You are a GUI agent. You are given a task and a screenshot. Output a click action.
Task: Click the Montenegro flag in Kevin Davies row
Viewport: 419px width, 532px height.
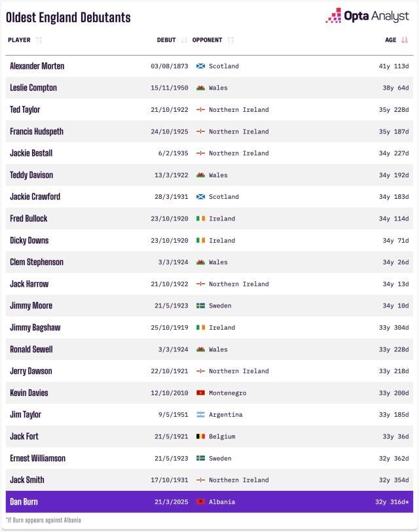click(200, 393)
